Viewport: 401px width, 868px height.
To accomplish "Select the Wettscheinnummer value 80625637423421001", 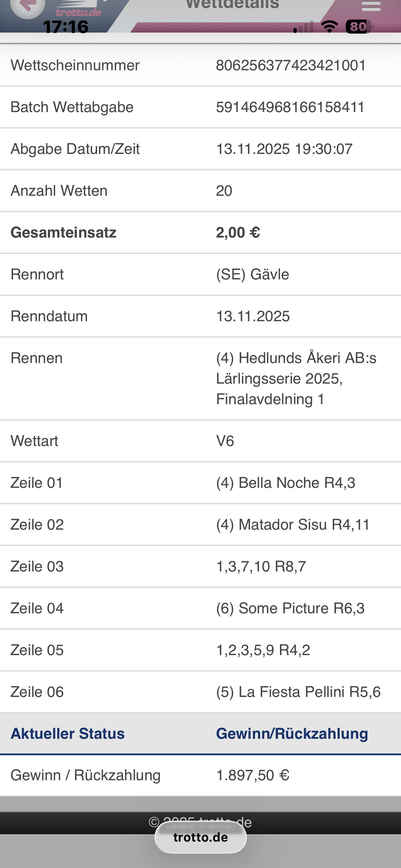I will (x=291, y=65).
